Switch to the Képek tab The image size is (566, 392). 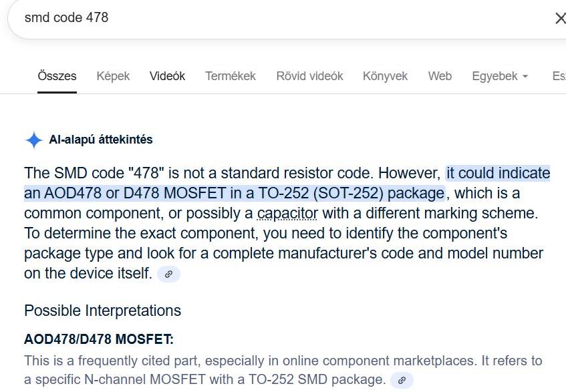click(113, 76)
